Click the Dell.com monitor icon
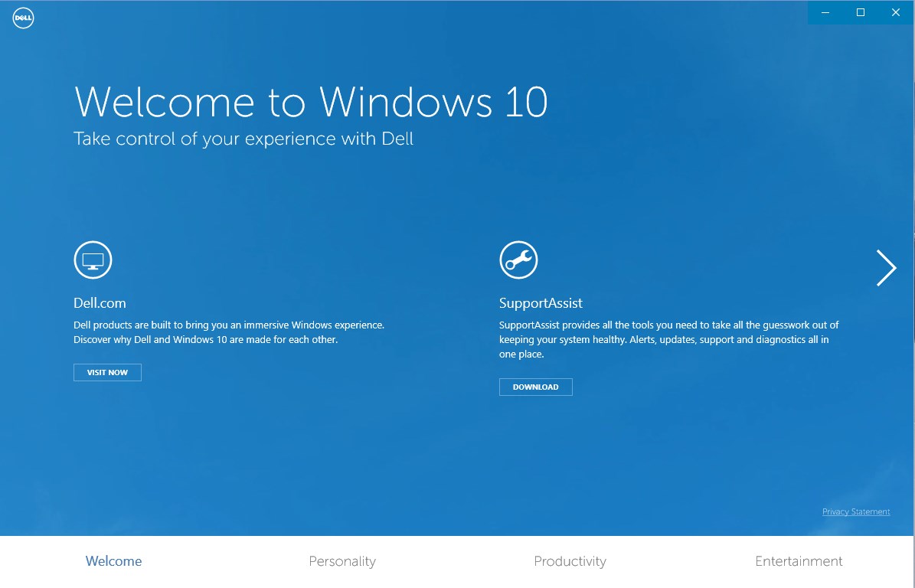Viewport: 915px width, 588px height. coord(93,260)
